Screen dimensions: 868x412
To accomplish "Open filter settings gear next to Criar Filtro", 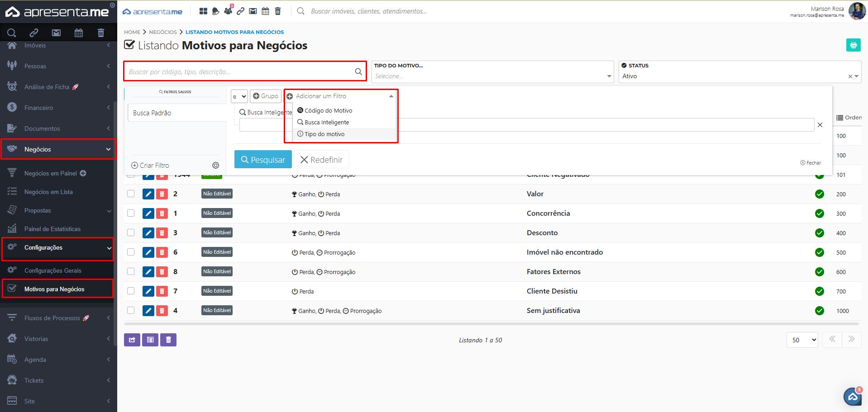I will coord(215,166).
